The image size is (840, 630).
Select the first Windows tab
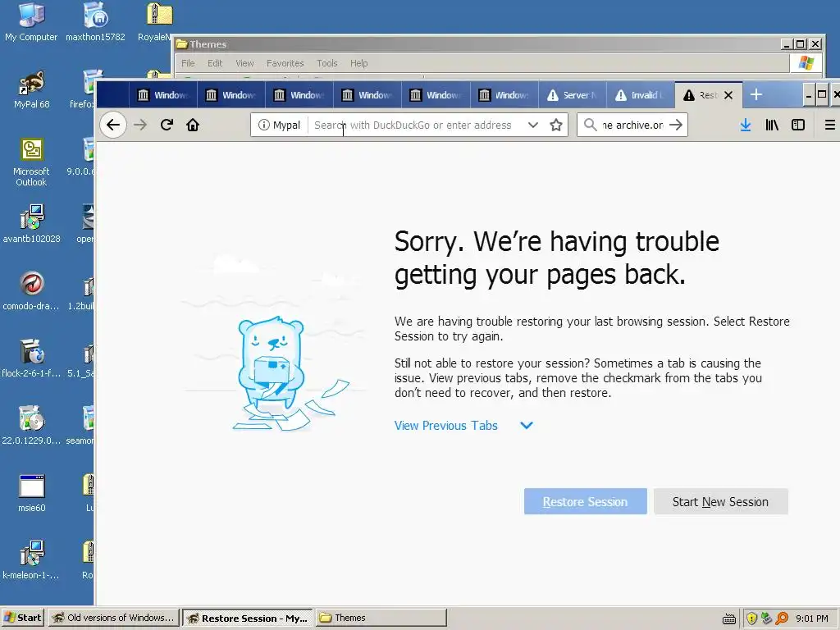tap(163, 95)
